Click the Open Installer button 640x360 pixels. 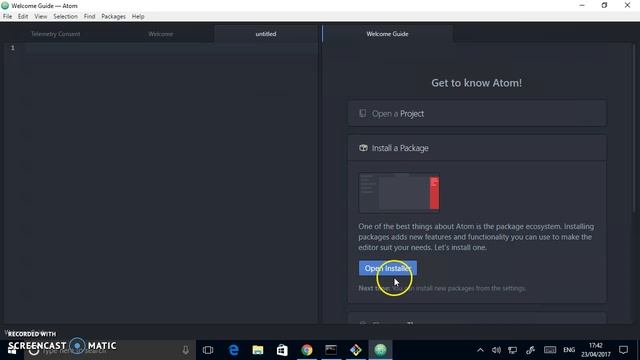click(x=388, y=268)
